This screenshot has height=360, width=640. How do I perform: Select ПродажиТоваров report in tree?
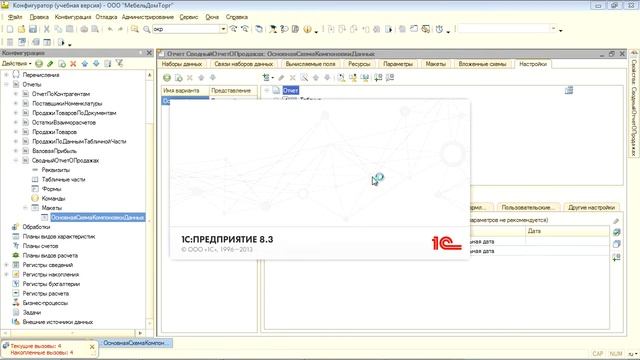(54, 132)
